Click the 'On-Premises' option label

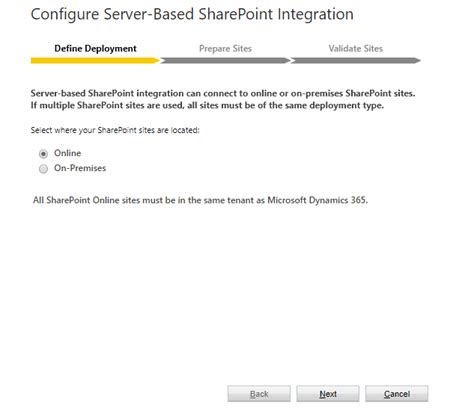tap(80, 168)
